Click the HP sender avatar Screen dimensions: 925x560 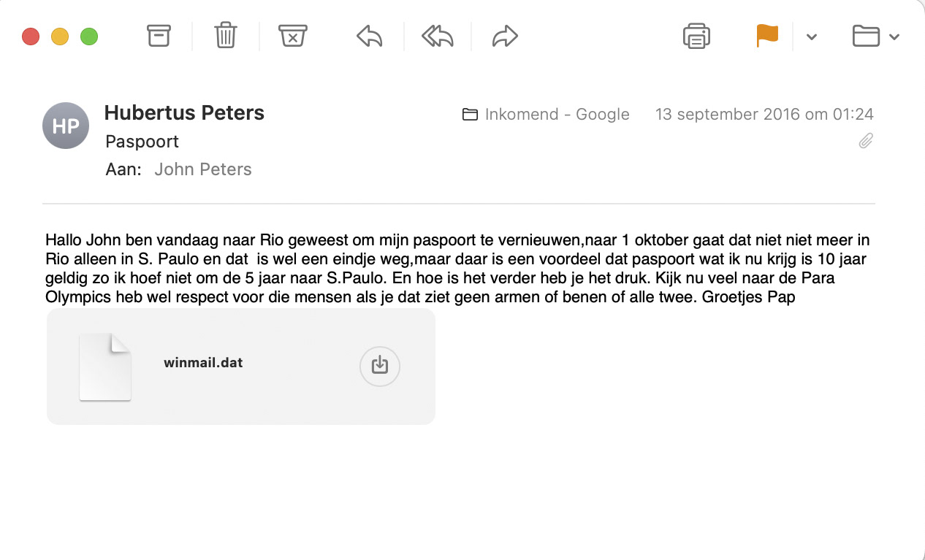pos(66,126)
